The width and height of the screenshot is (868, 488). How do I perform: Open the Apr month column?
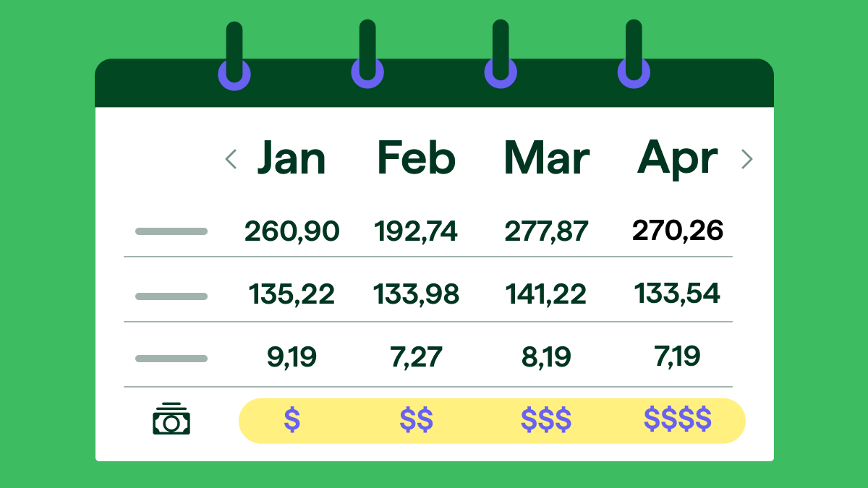[677, 158]
